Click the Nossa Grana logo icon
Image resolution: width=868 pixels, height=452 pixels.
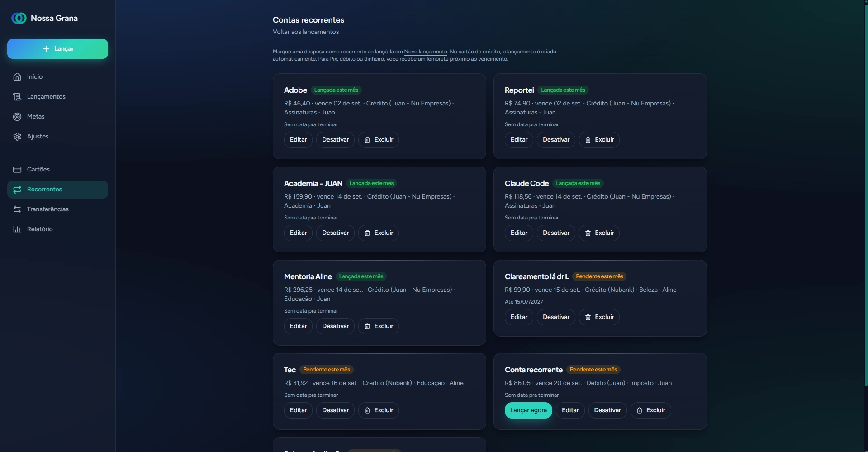point(19,18)
